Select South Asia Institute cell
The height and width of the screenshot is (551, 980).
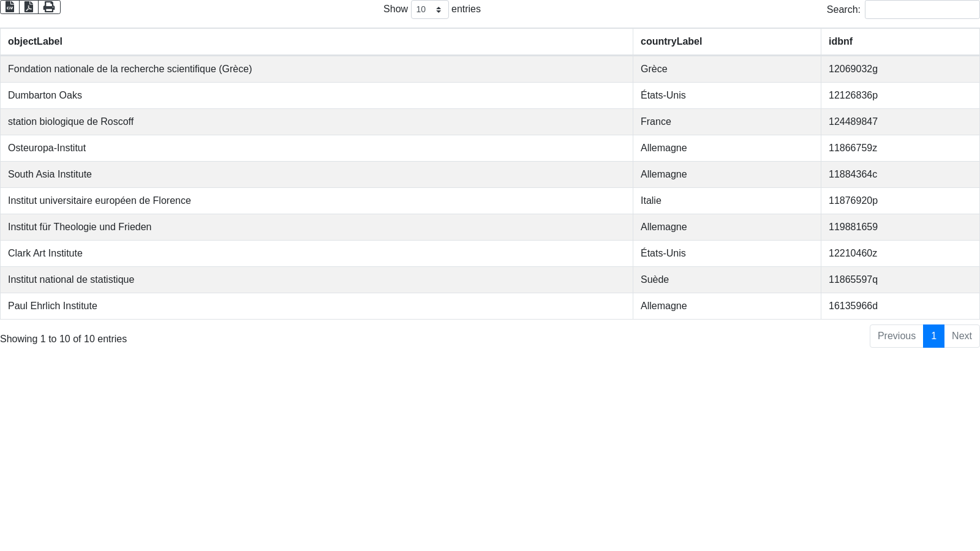[x=317, y=174]
